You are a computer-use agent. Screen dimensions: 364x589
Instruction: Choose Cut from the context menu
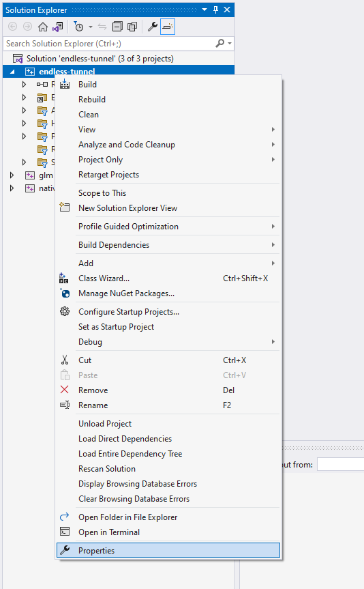point(168,360)
